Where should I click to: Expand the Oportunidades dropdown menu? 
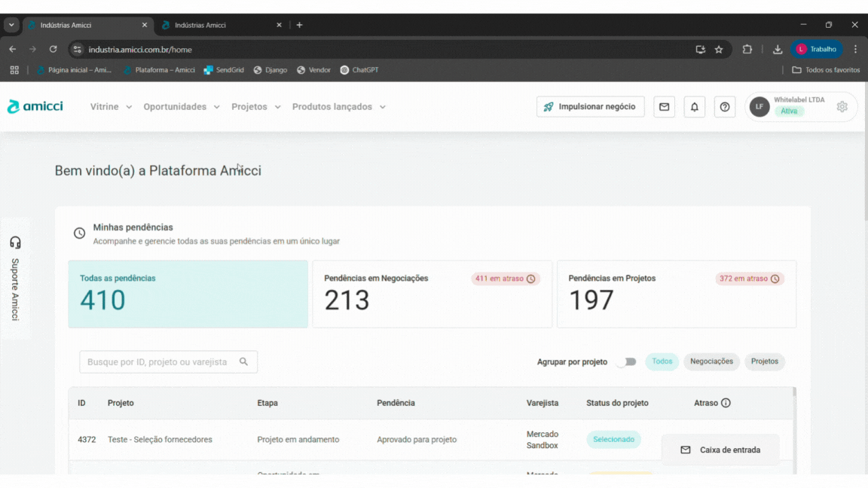(182, 107)
